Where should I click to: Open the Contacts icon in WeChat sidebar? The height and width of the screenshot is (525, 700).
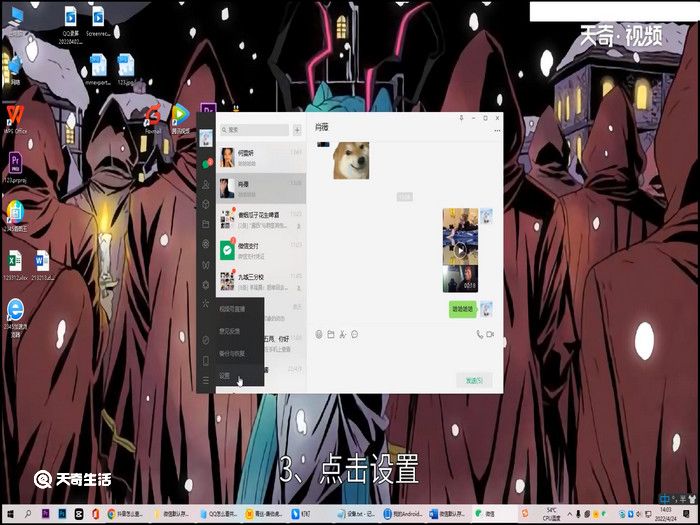pos(206,184)
